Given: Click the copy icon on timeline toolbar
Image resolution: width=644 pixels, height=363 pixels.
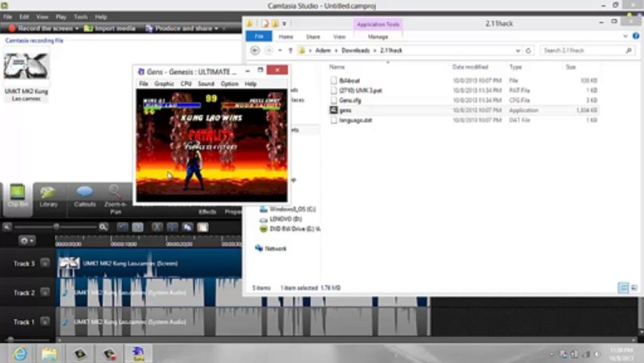Looking at the screenshot, I should (187, 227).
